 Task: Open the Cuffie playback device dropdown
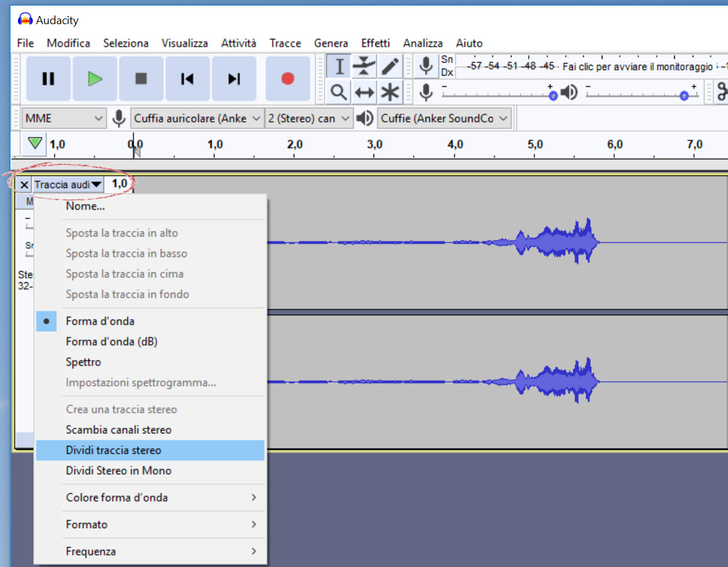tap(444, 118)
